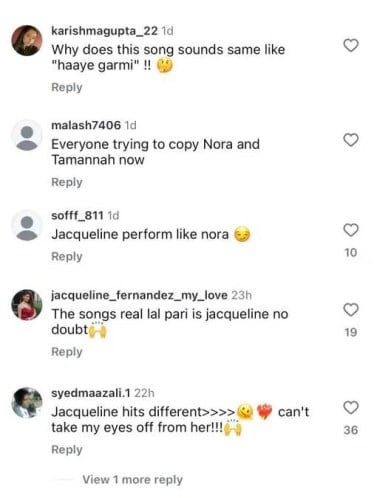The width and height of the screenshot is (374, 498).
Task: Open malash7406's default avatar
Action: click(x=27, y=135)
